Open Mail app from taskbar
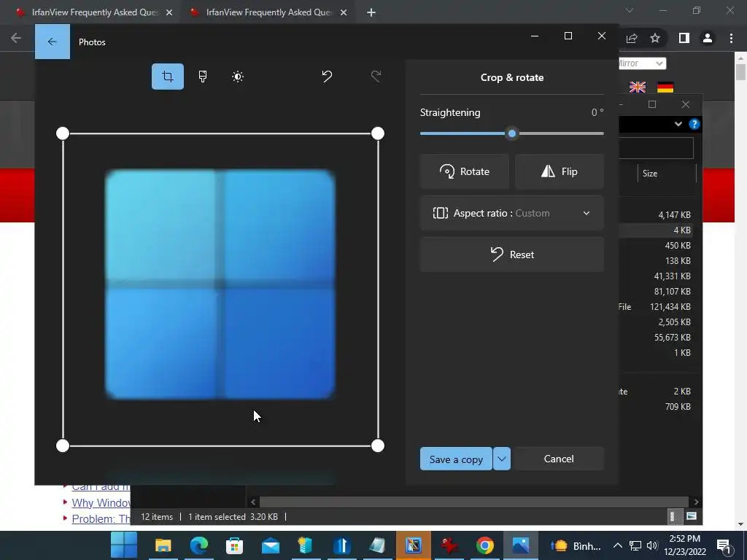Viewport: 747px width, 560px height. (270, 545)
